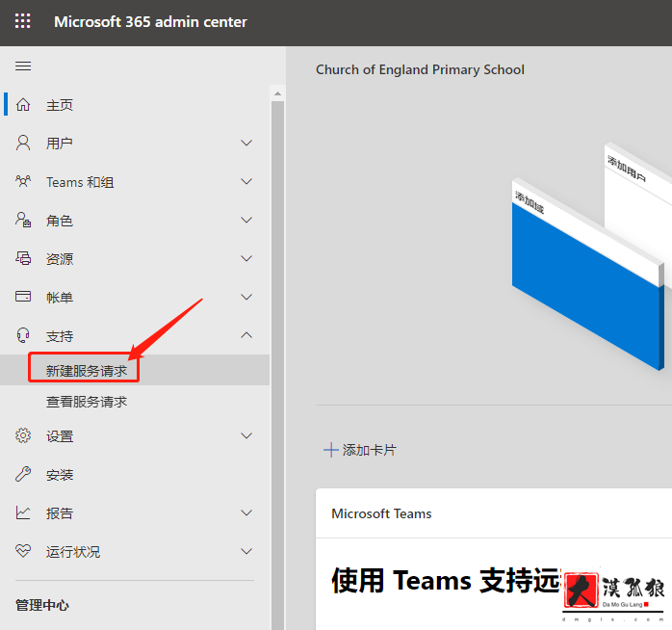672x630 pixels.
Task: Collapse navigation menu with hamburger icon
Action: (23, 66)
